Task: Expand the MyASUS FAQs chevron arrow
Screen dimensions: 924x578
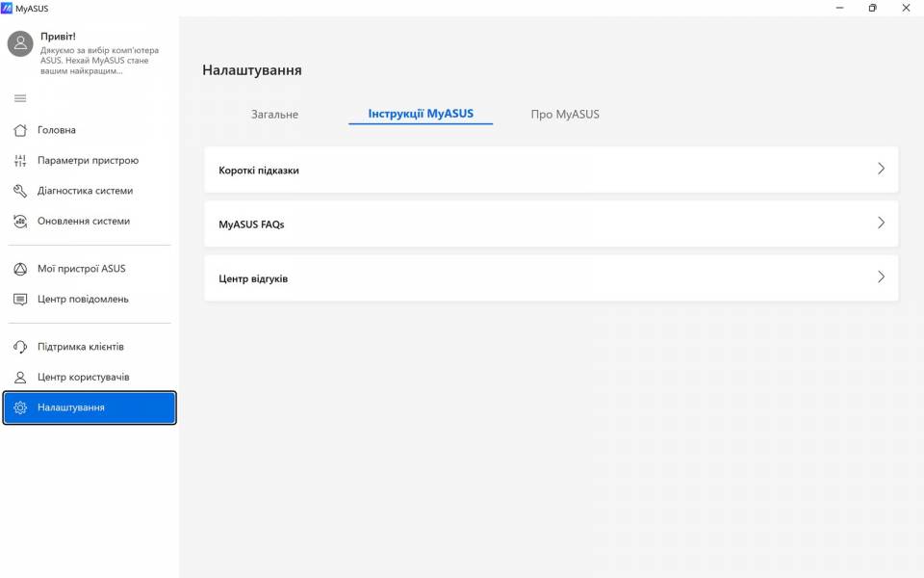Action: point(881,223)
